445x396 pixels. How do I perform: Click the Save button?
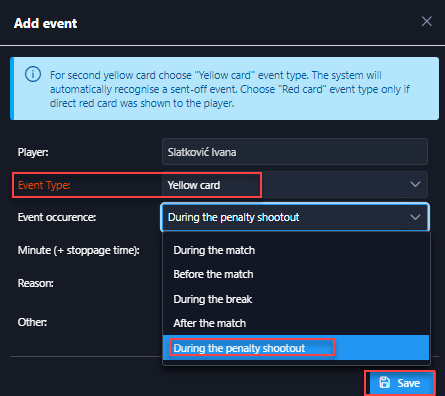click(400, 383)
